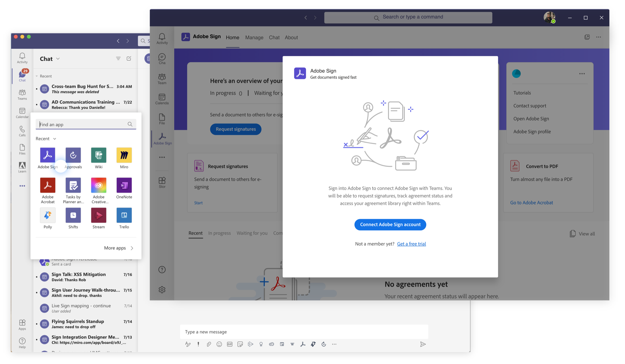The width and height of the screenshot is (625, 364).
Task: Attach a file with paperclip icon
Action: (x=209, y=344)
